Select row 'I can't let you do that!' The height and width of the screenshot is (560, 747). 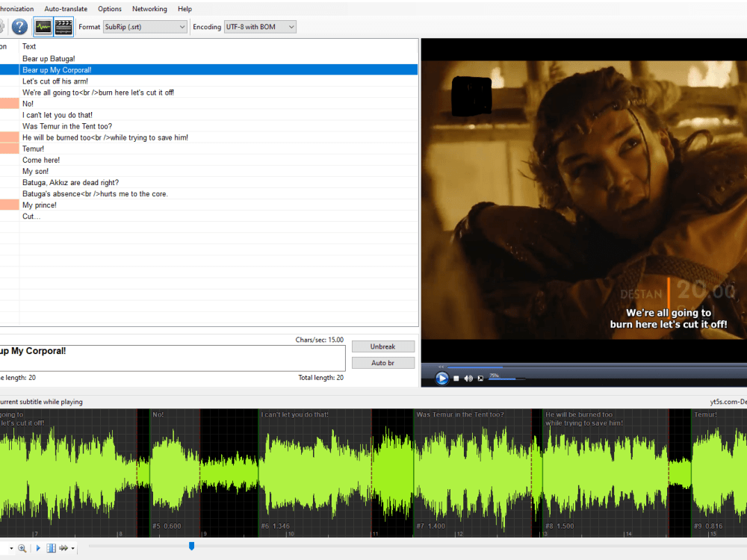pos(208,115)
